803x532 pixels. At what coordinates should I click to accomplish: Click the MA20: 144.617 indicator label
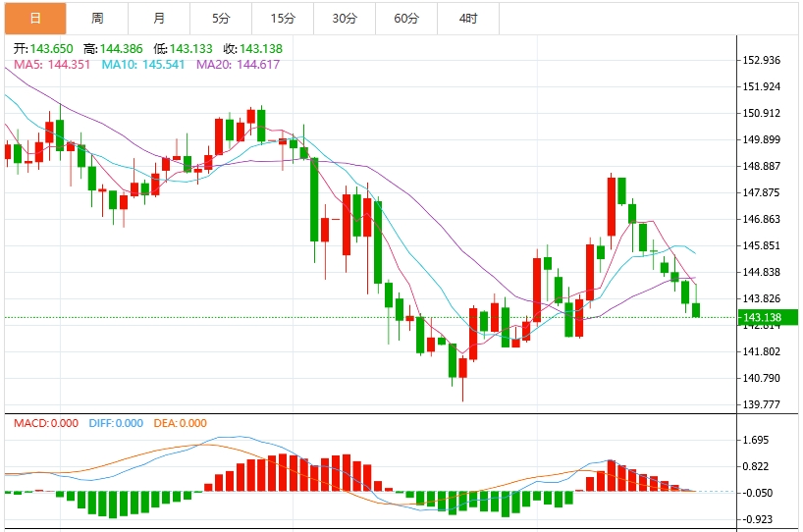[239, 65]
